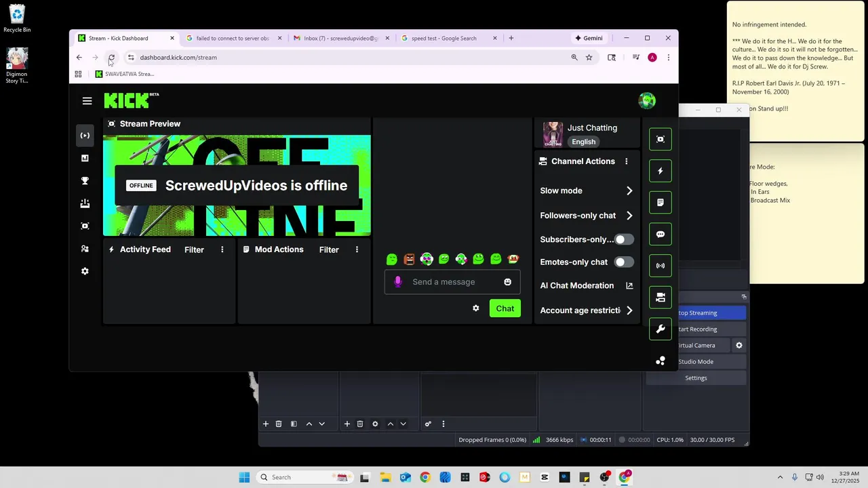The width and height of the screenshot is (868, 488).
Task: Click the English language tag
Action: 583,142
